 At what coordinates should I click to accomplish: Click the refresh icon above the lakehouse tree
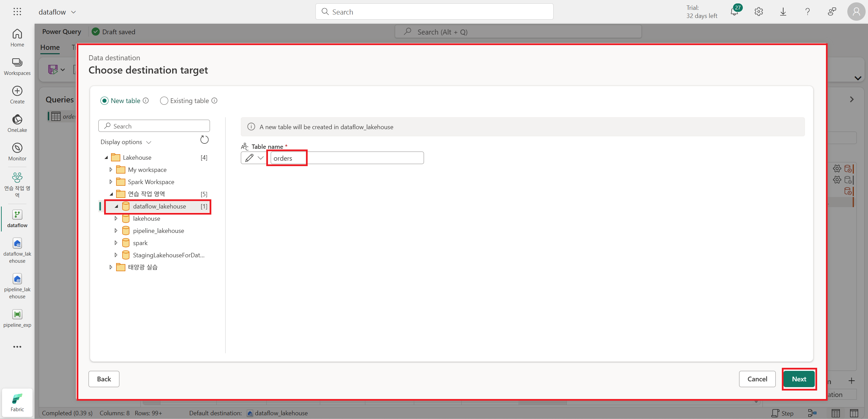click(204, 140)
